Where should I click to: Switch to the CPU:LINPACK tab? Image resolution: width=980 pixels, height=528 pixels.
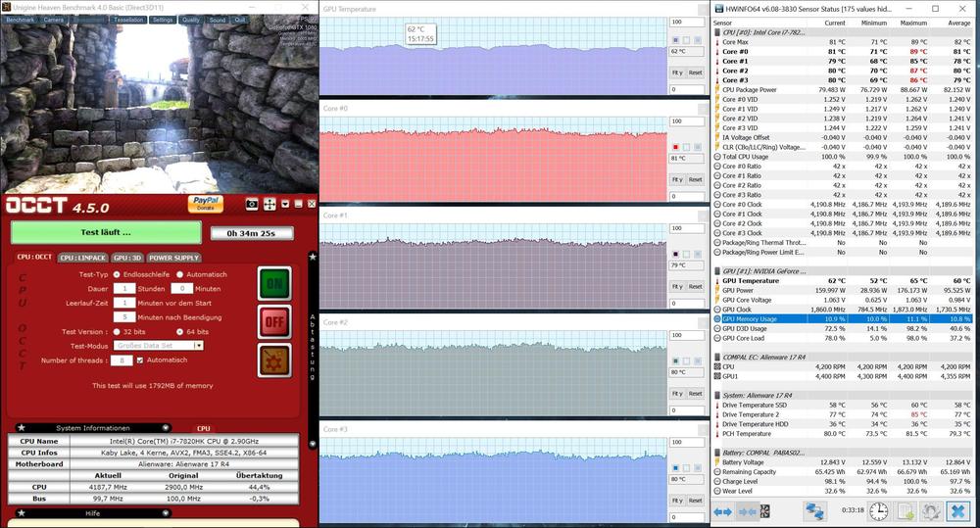point(81,258)
